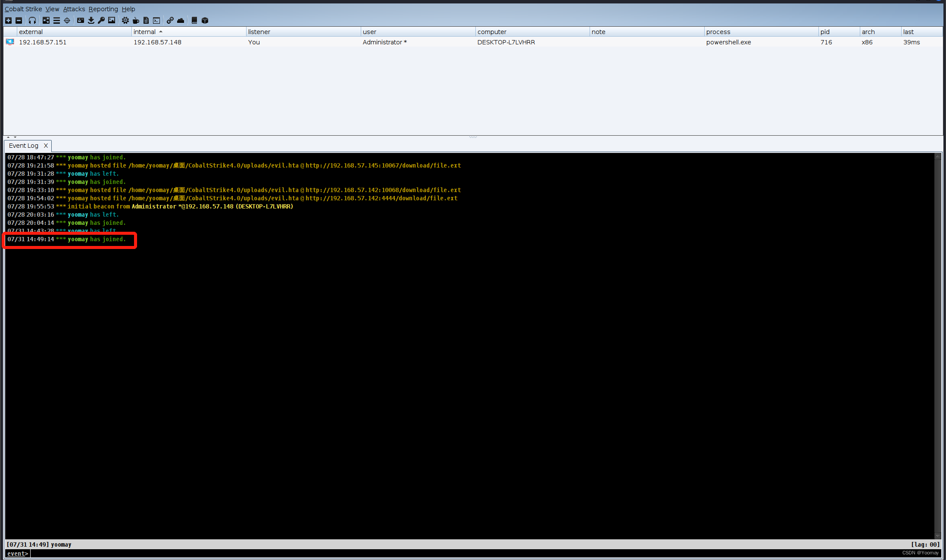This screenshot has height=560, width=946.
Task: Sort sessions by the pid column header
Action: pyautogui.click(x=839, y=32)
